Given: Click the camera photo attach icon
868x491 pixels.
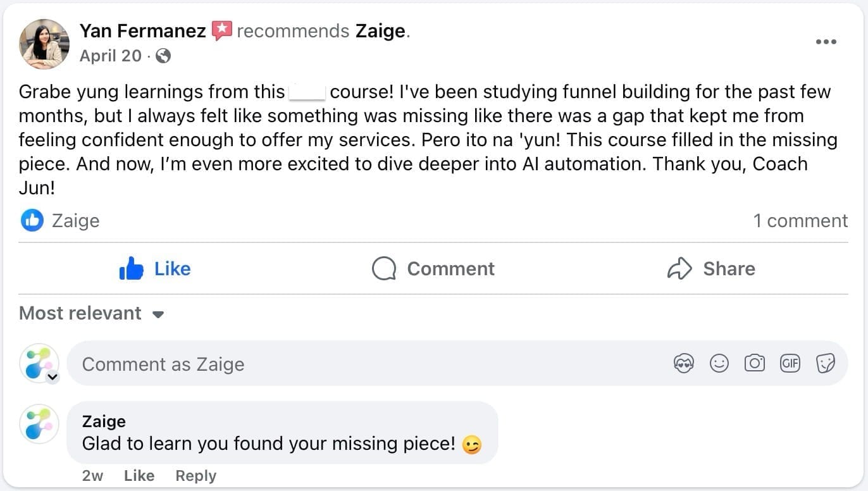Looking at the screenshot, I should point(755,363).
